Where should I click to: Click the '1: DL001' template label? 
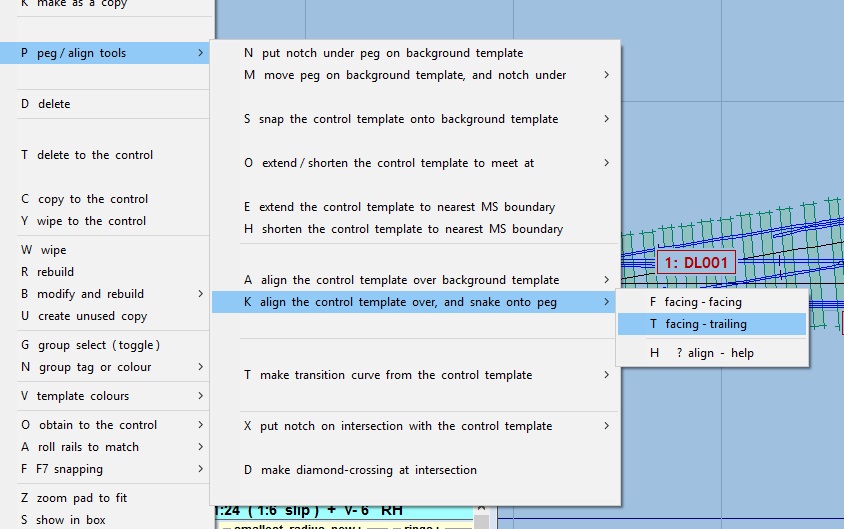[696, 263]
